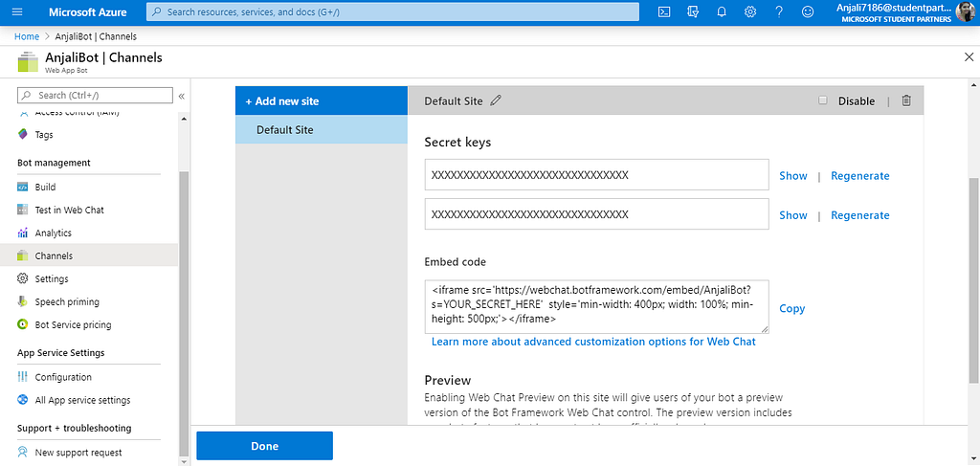Click the Done button
The width and height of the screenshot is (980, 466).
point(265,446)
